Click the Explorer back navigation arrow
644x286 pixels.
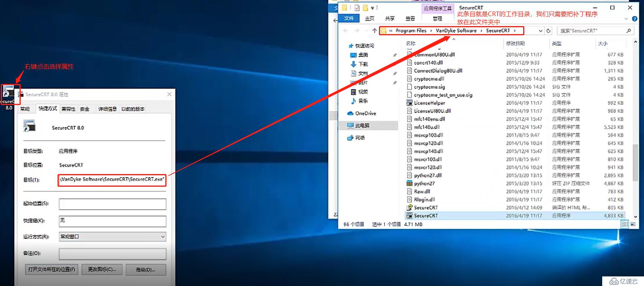pos(346,31)
